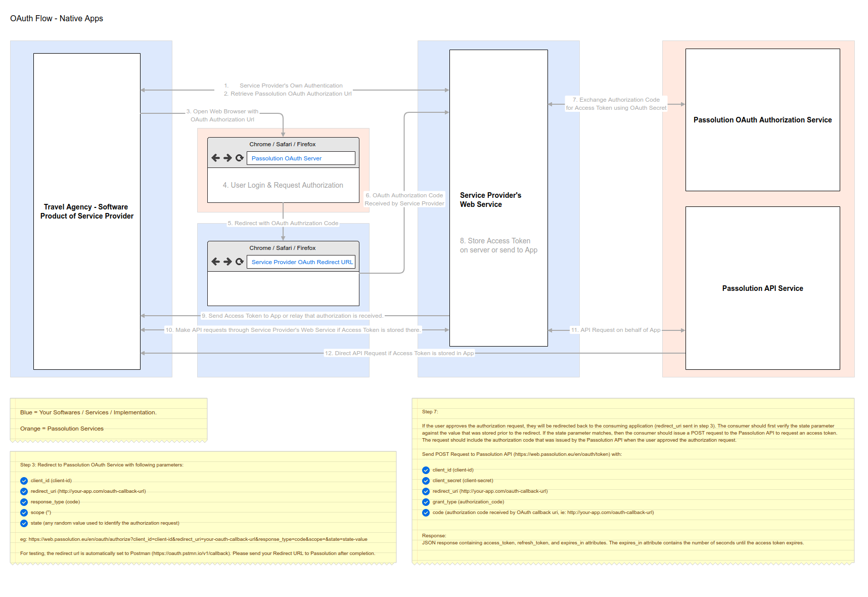Toggle scope ('') checkmark

click(x=24, y=513)
